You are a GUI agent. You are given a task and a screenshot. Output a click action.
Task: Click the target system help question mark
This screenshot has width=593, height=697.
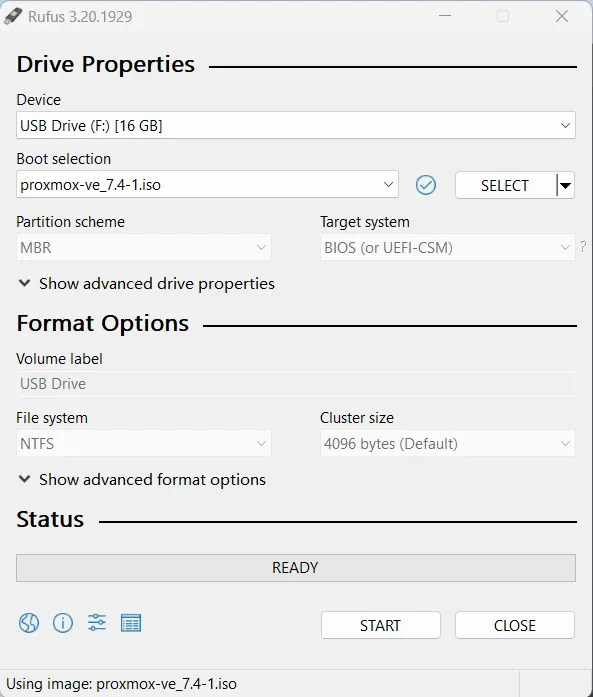[583, 247]
